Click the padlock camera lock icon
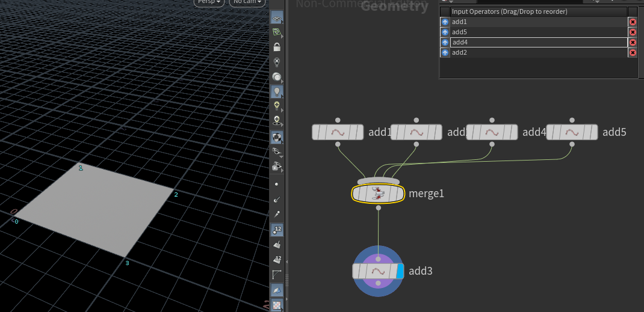Image resolution: width=644 pixels, height=312 pixels. (277, 47)
